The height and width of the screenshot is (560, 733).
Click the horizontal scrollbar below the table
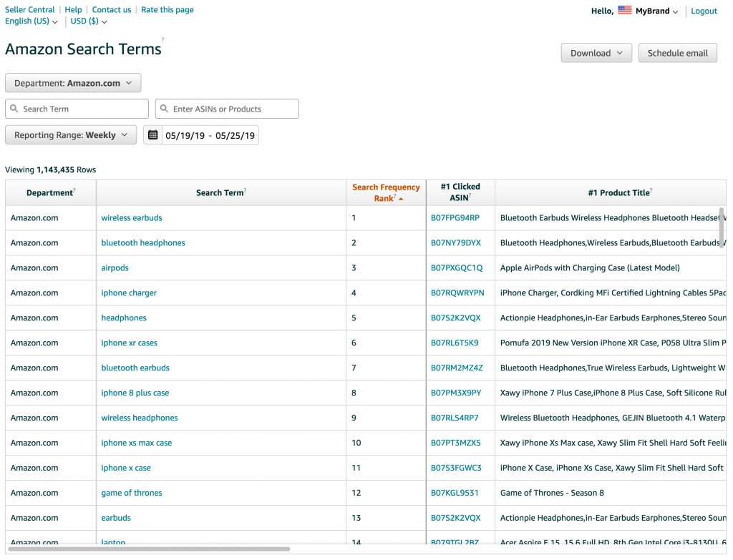pyautogui.click(x=149, y=549)
